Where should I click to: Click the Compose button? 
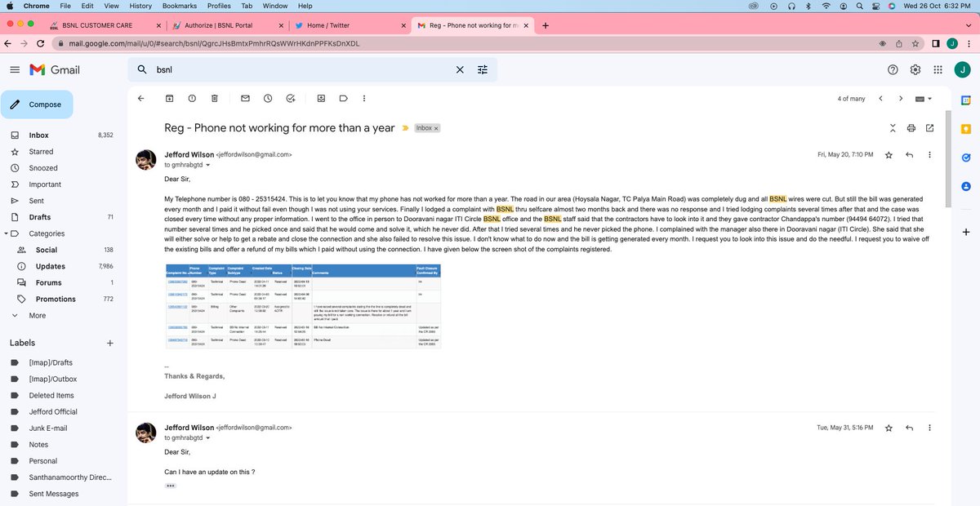coord(37,104)
